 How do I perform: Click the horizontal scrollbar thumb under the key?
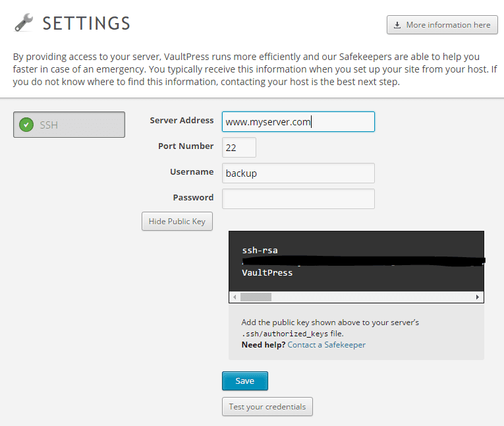256,297
